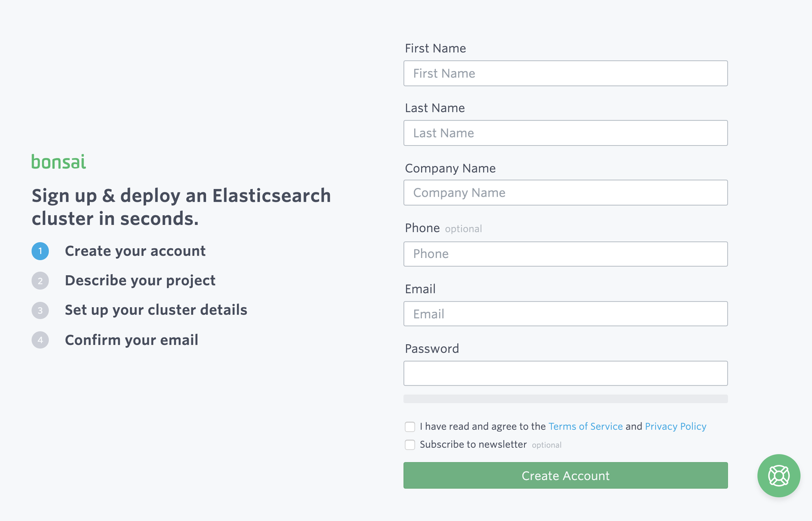Click the blue step 1 circle icon
This screenshot has width=812, height=521.
coord(40,251)
